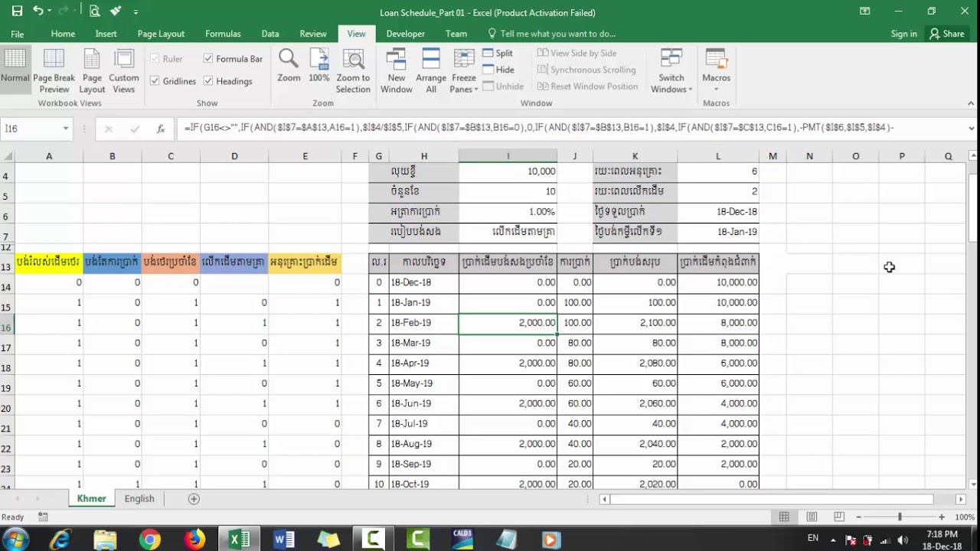Click Arrange All windows
Screen dimensions: 980x551
431,70
